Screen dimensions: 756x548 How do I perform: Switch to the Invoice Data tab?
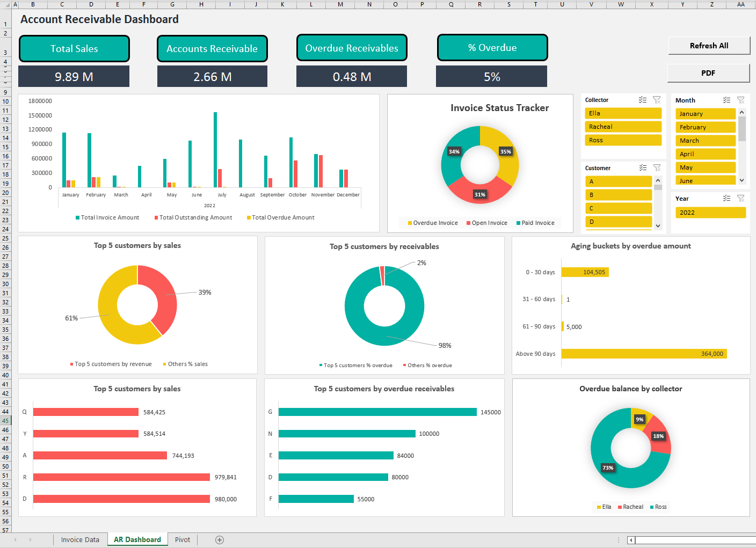click(x=79, y=539)
